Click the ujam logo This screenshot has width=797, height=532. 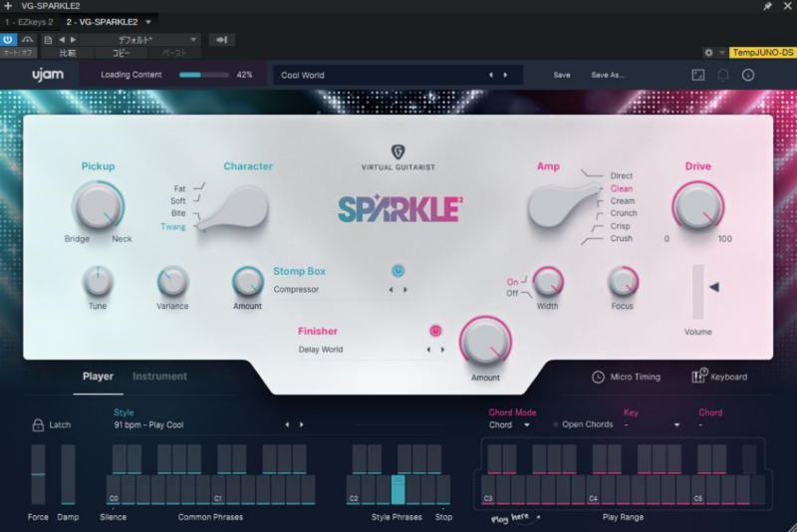pos(47,75)
